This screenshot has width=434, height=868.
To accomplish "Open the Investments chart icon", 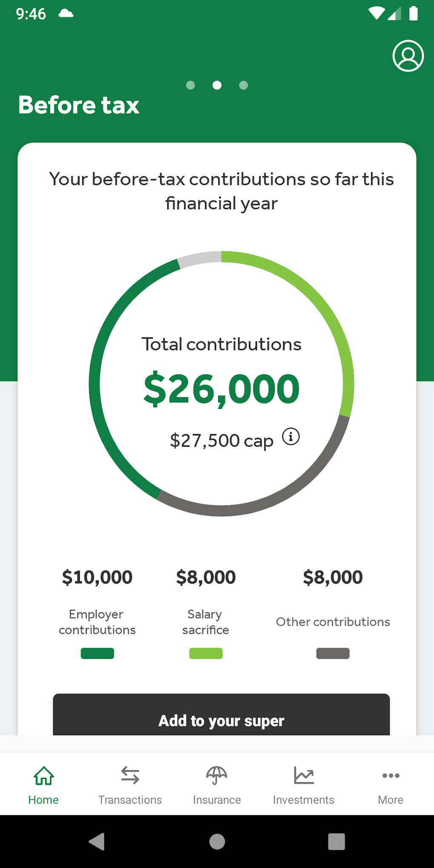I will coord(303,775).
